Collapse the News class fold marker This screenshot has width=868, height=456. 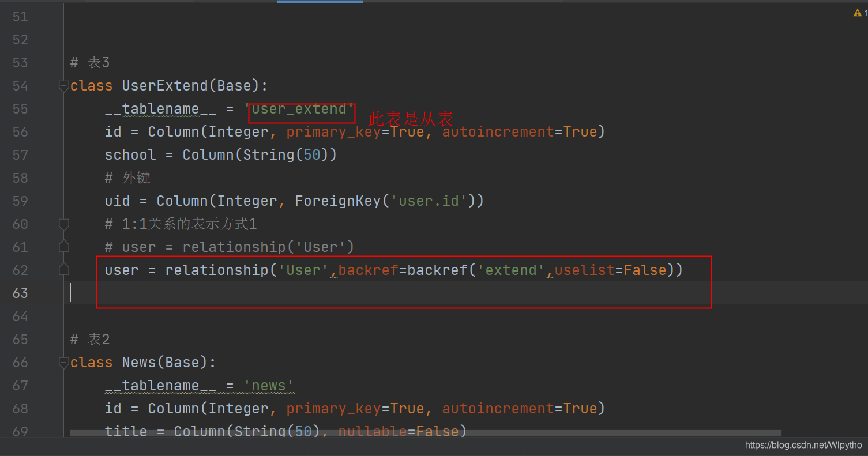pyautogui.click(x=64, y=363)
